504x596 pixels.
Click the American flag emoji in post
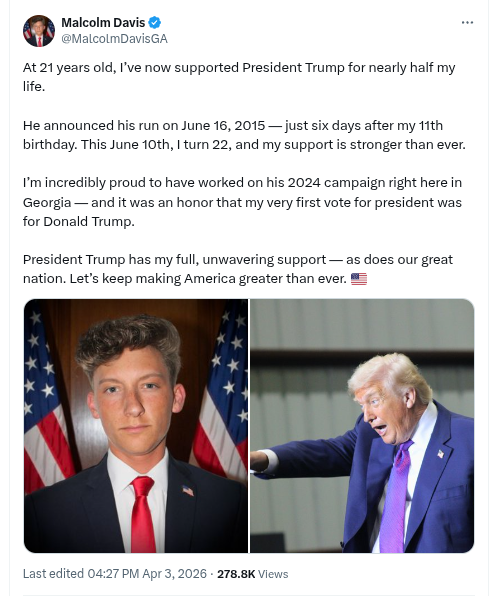(358, 279)
